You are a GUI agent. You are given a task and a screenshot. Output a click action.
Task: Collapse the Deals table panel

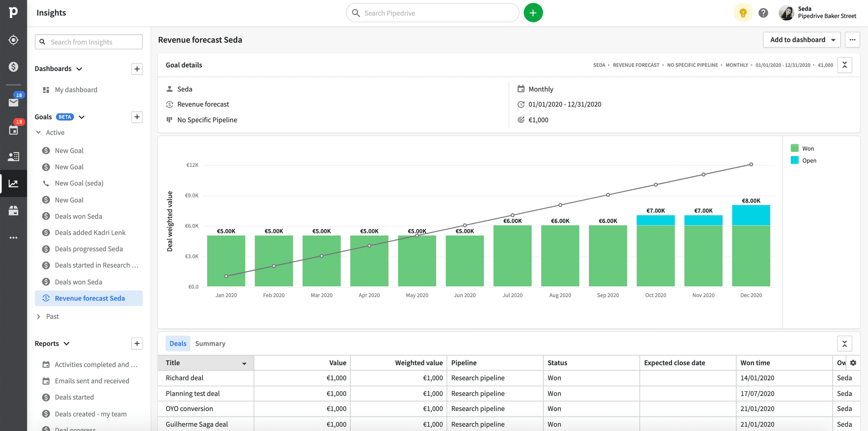click(844, 344)
